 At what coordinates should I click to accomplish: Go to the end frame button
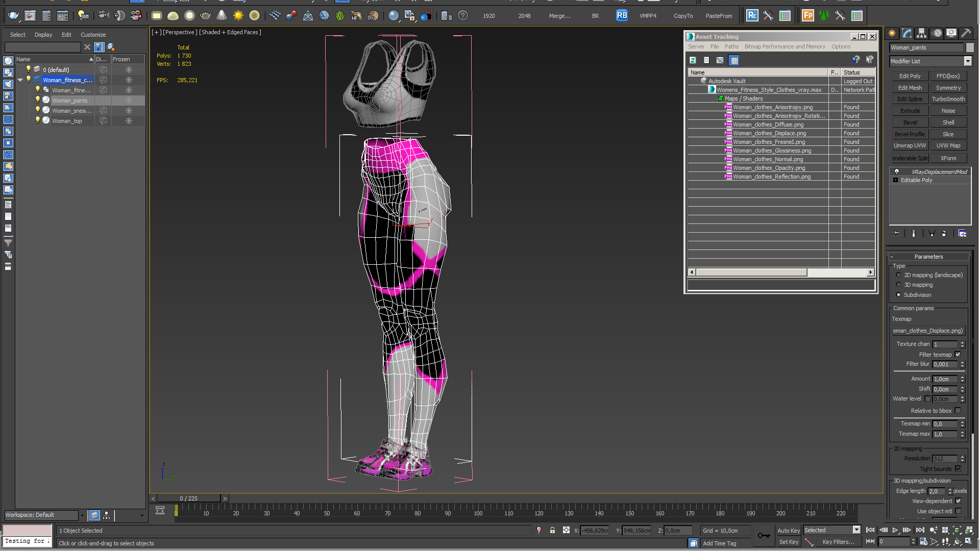pos(920,531)
